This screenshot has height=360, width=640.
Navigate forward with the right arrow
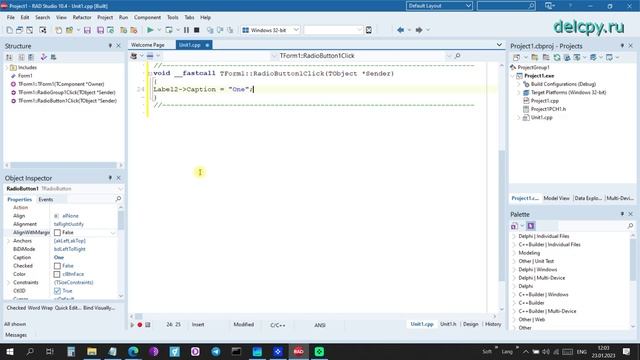tap(419, 30)
